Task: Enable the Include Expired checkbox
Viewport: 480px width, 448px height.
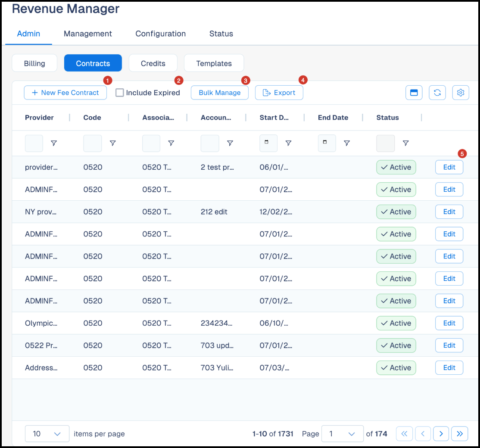Action: point(120,93)
